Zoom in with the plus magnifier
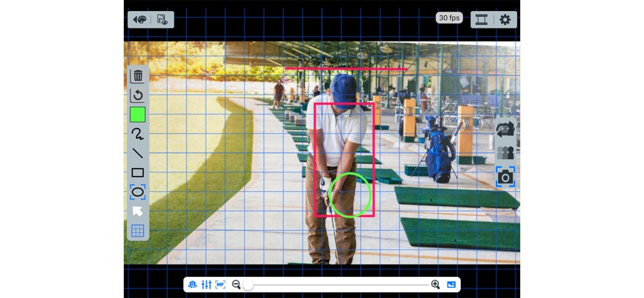This screenshot has width=644, height=298. point(435,284)
